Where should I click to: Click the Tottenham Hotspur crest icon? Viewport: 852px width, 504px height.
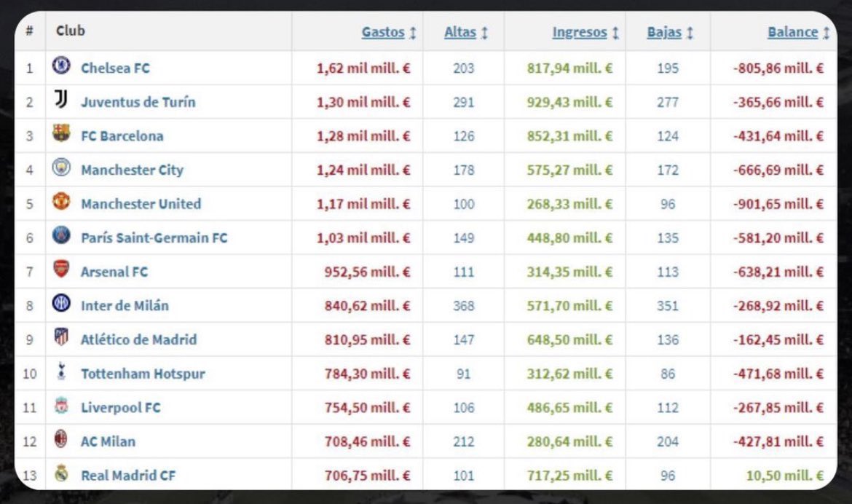[x=61, y=371]
